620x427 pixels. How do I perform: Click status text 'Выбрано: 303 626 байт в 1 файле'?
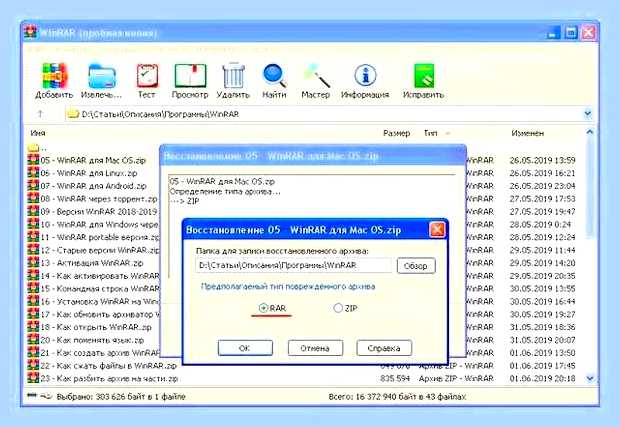pos(121,396)
